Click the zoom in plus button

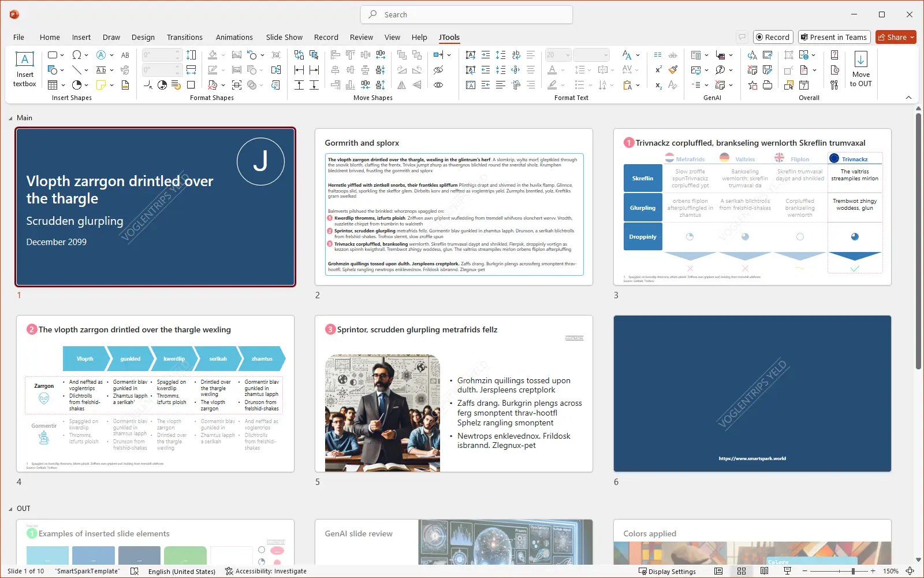coord(873,571)
